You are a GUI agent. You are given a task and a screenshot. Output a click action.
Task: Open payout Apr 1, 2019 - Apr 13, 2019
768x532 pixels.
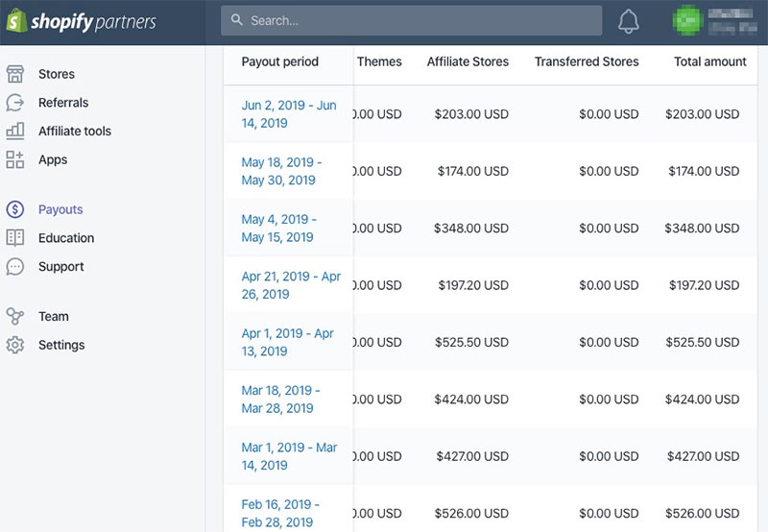(x=287, y=342)
